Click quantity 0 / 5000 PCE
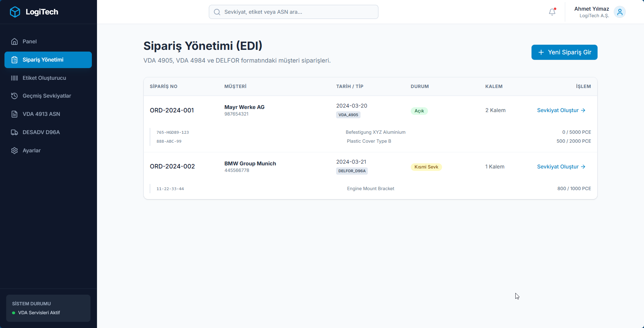This screenshot has width=644, height=328. tap(577, 132)
